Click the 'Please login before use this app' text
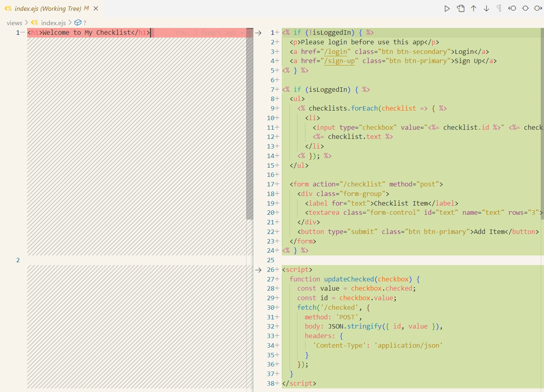 click(362, 42)
